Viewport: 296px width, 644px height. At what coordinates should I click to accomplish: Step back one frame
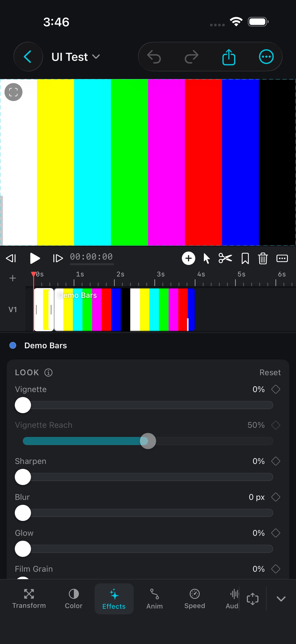coord(11,258)
